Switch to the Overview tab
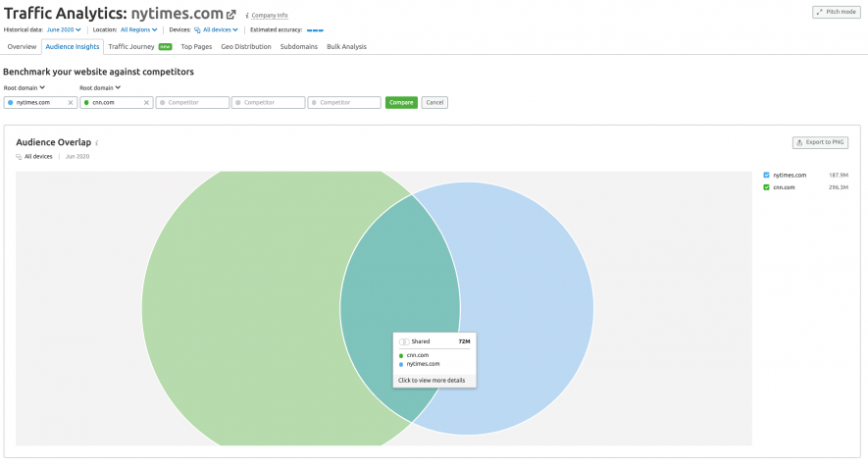 pos(22,46)
